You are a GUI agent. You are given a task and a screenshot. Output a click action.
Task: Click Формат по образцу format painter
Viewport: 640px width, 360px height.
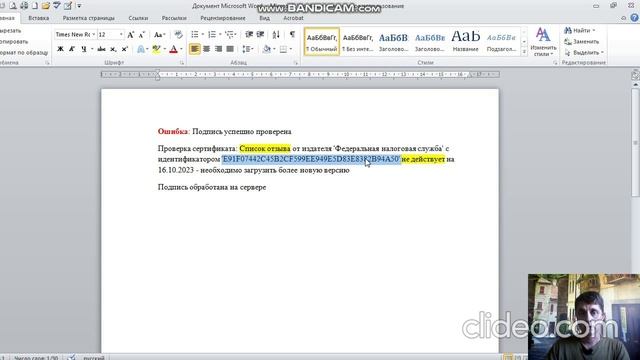tap(24, 53)
